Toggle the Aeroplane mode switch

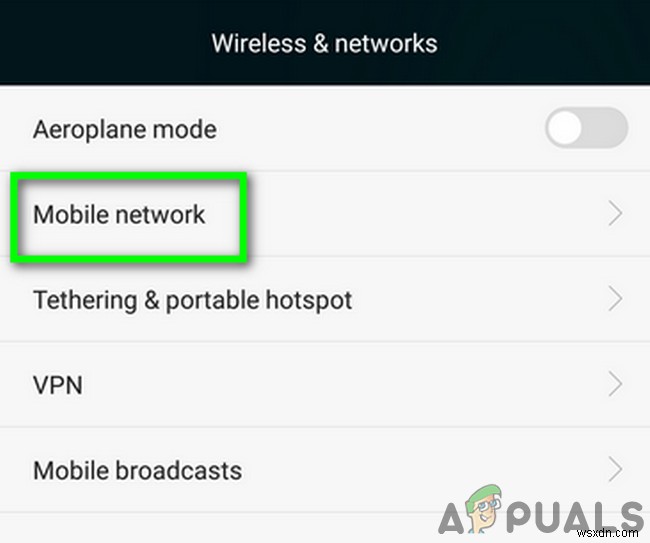(586, 128)
